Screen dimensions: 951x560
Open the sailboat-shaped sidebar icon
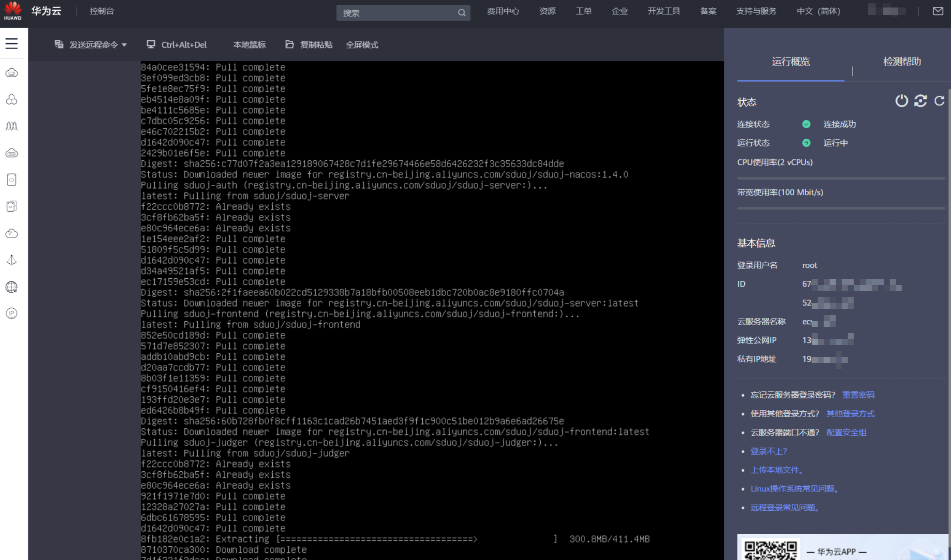coord(12,260)
